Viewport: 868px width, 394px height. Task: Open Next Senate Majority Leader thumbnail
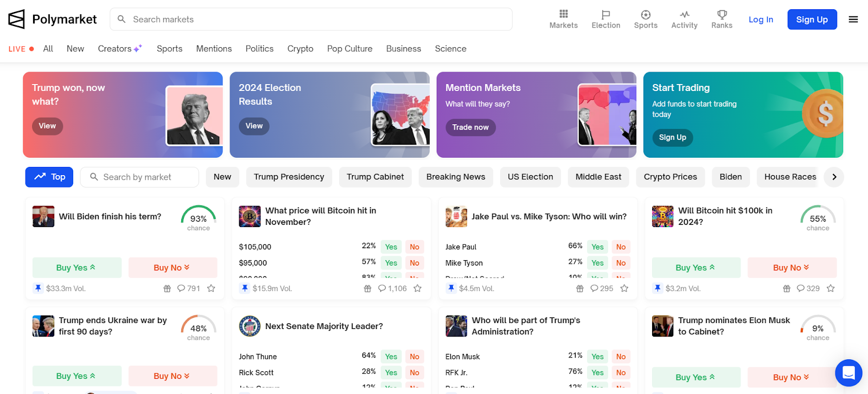coord(250,326)
